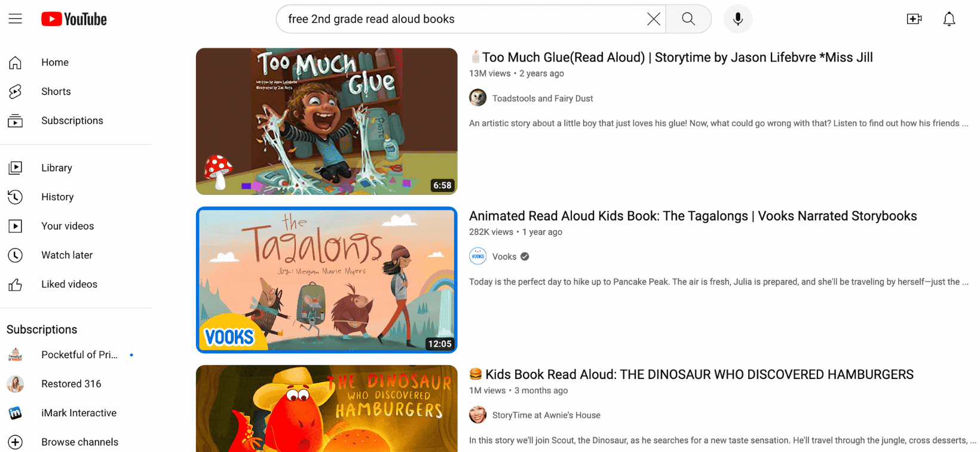Click the Your videos icon
The height and width of the screenshot is (452, 980).
16,226
